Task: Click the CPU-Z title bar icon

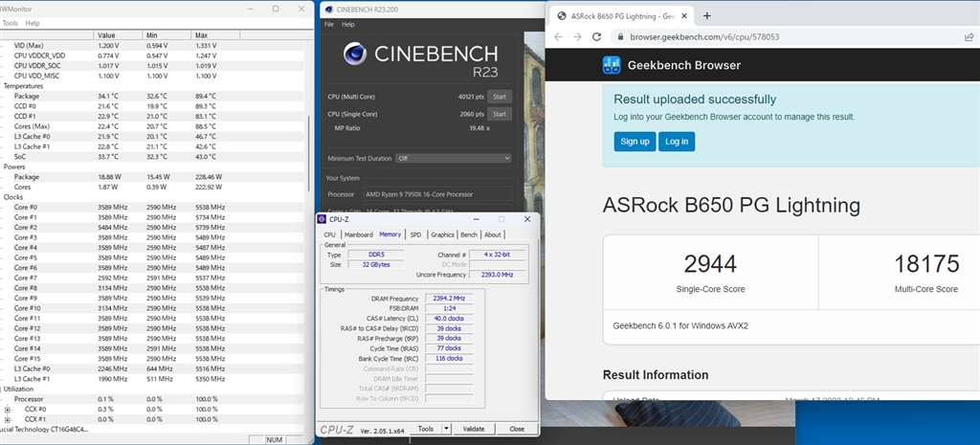Action: point(322,219)
